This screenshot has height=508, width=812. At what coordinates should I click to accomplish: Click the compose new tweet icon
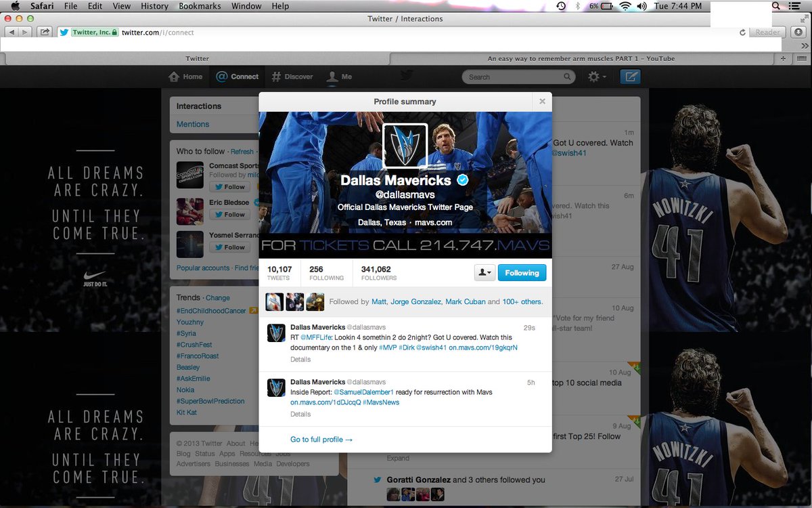tap(630, 77)
